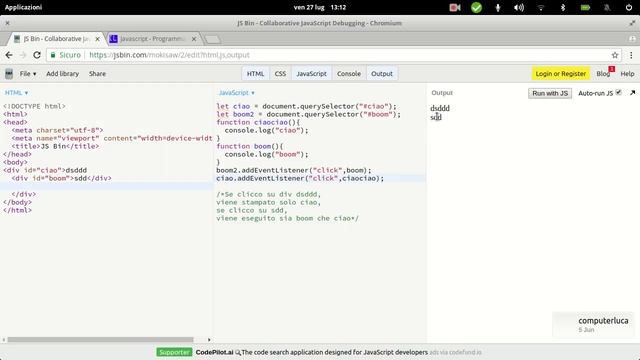Viewport: 640px width, 360px height.
Task: Bookmark this page with the star icon
Action: click(615, 55)
